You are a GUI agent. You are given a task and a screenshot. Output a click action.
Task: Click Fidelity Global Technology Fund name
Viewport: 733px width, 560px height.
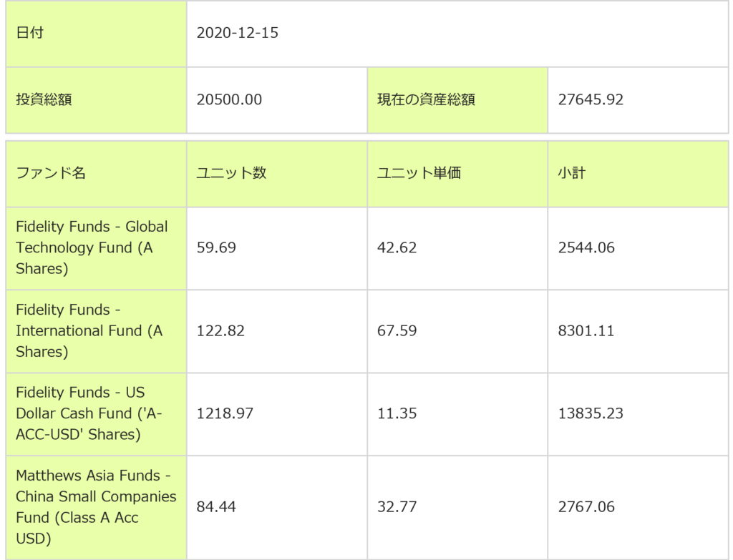pos(92,247)
